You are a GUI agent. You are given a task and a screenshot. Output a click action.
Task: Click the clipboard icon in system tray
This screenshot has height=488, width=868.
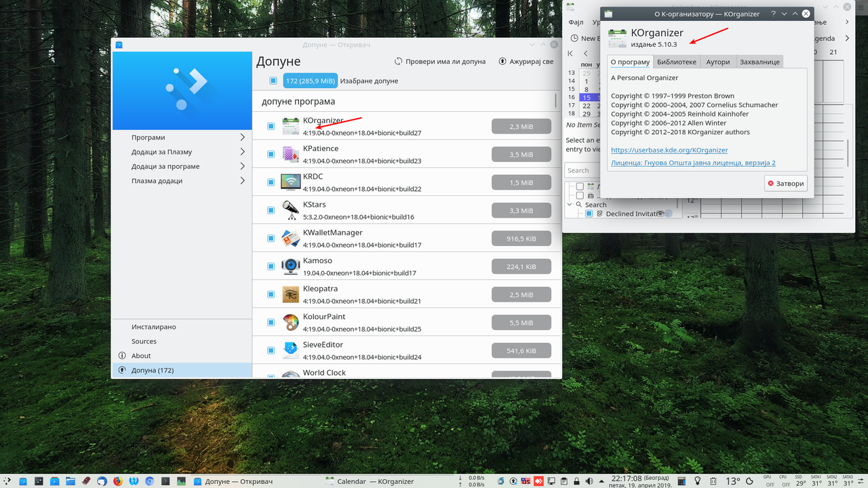564,481
